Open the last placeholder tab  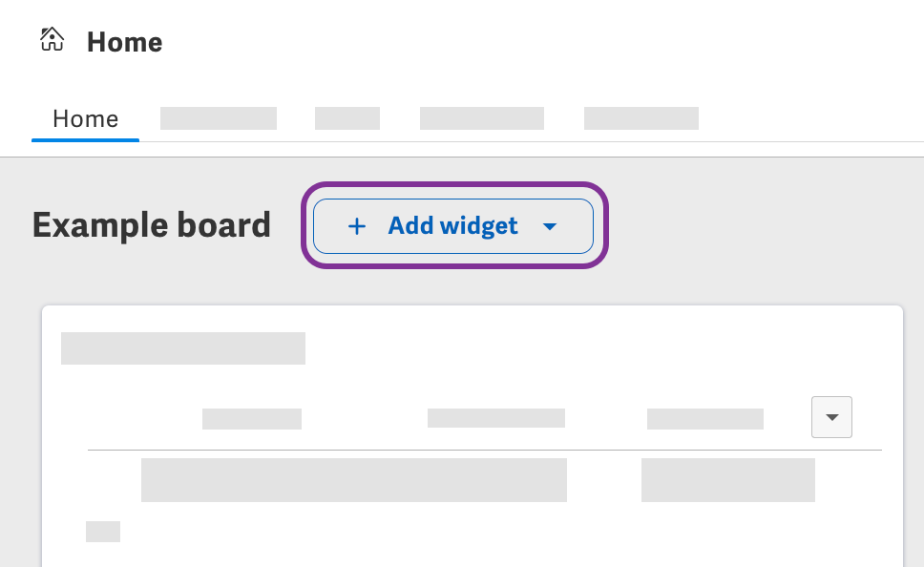(x=641, y=118)
